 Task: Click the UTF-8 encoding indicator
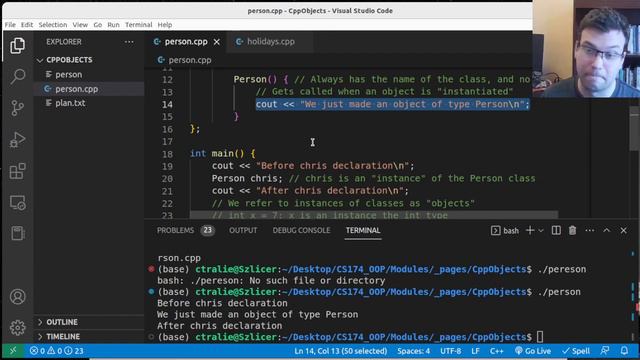(451, 351)
